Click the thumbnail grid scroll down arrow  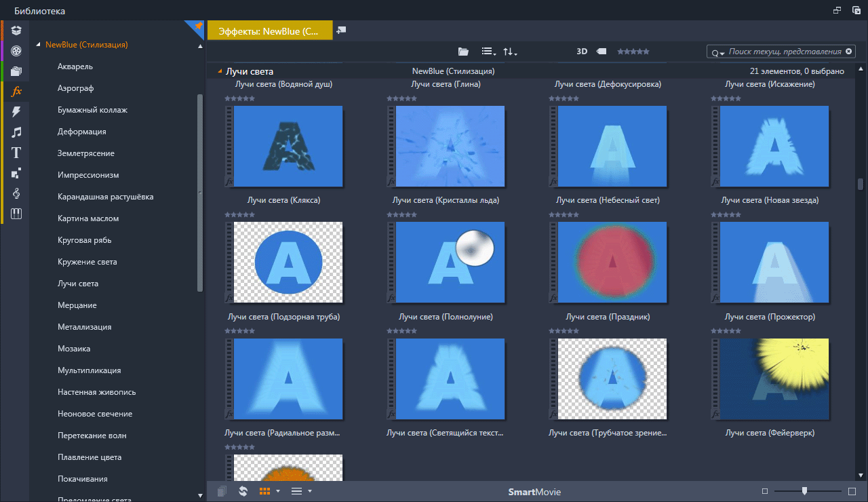(861, 475)
